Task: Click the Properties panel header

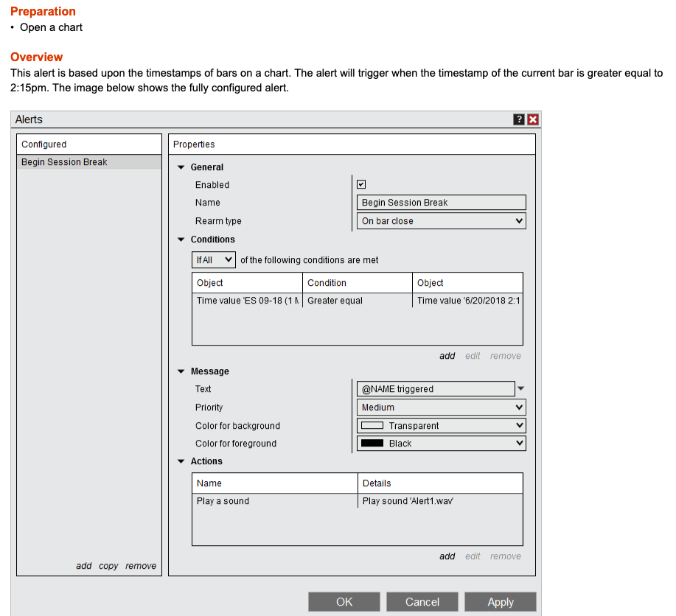Action: click(352, 144)
